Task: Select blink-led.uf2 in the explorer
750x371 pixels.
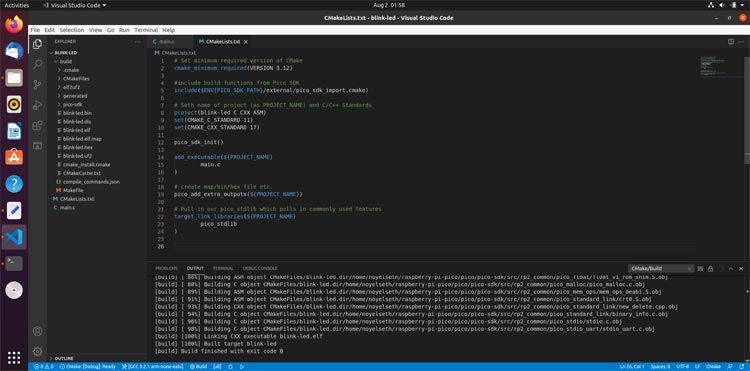Action: (77, 156)
